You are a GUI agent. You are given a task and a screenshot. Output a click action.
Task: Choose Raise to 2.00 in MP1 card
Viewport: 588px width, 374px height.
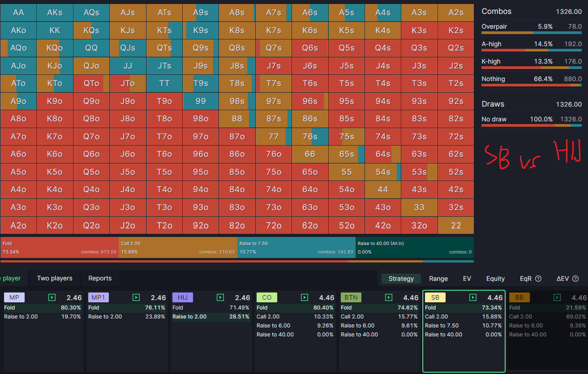tap(127, 317)
